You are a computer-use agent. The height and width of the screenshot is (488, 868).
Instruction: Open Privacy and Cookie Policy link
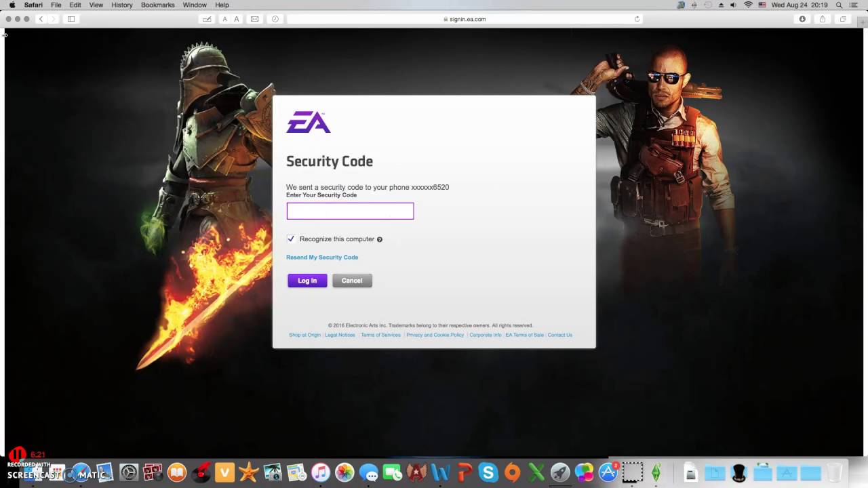[435, 335]
